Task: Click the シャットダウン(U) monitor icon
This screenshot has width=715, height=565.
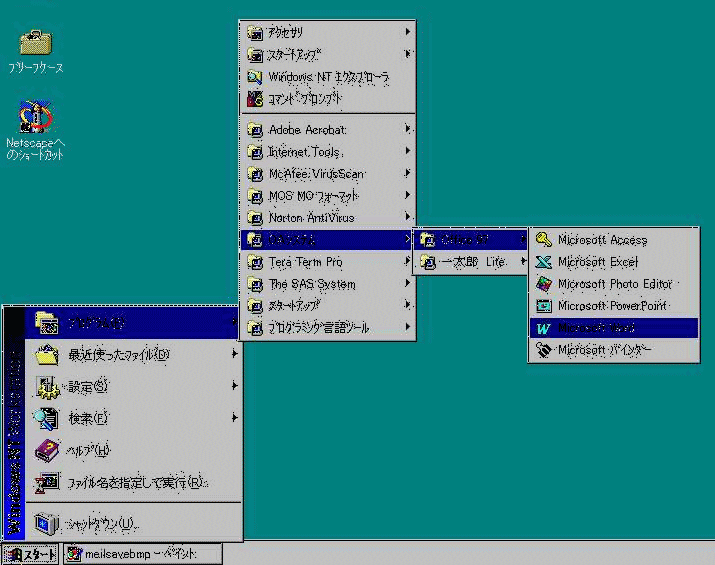Action: [47, 524]
